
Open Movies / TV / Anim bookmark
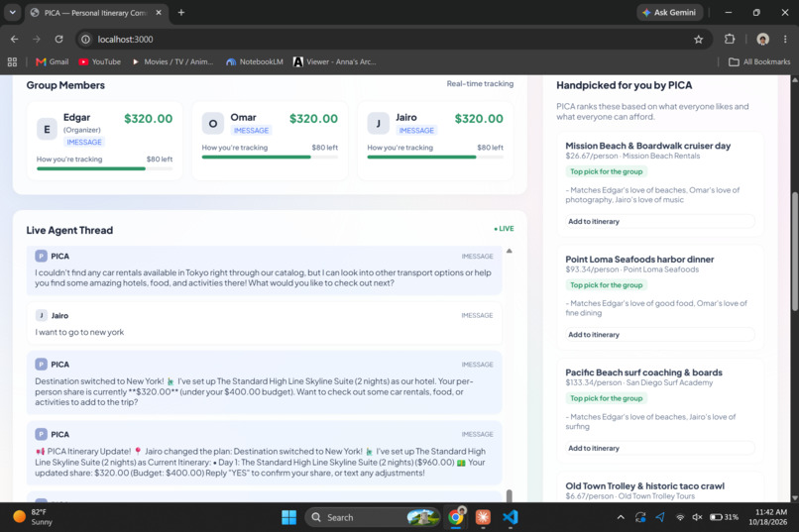[172, 62]
